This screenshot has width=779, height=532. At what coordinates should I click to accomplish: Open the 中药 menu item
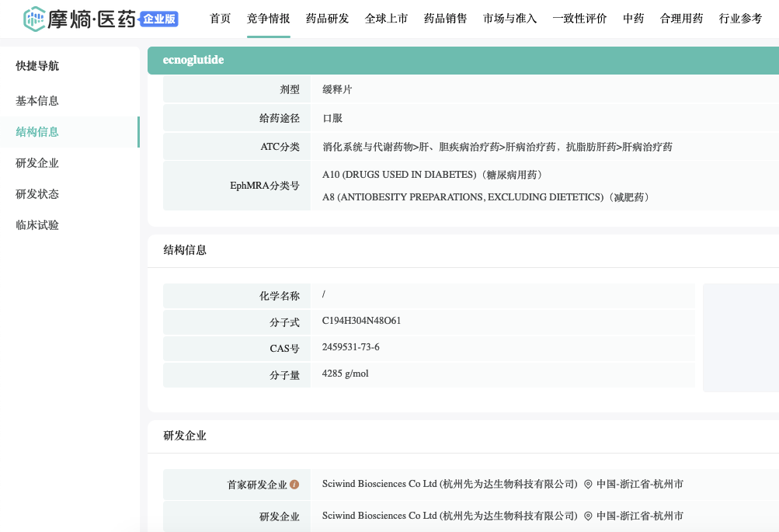pos(634,19)
